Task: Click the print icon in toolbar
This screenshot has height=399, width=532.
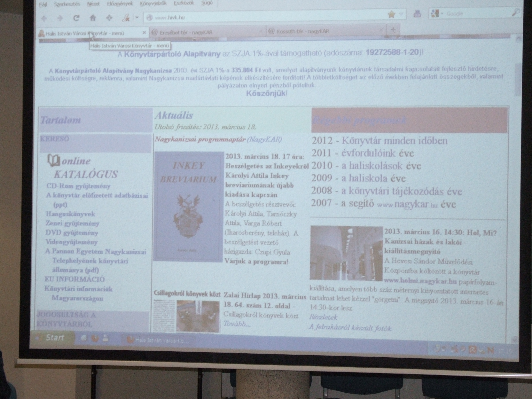Action: (x=417, y=14)
